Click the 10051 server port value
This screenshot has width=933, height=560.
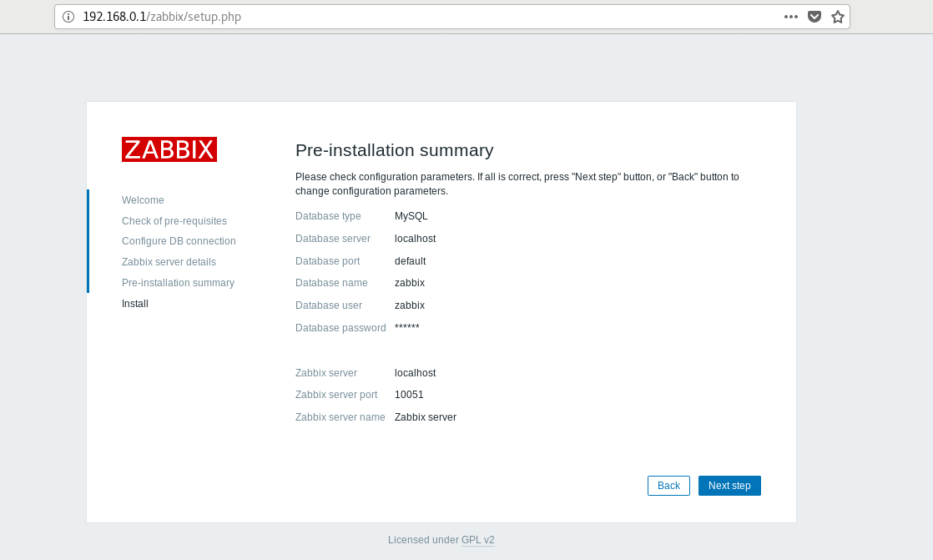coord(409,395)
